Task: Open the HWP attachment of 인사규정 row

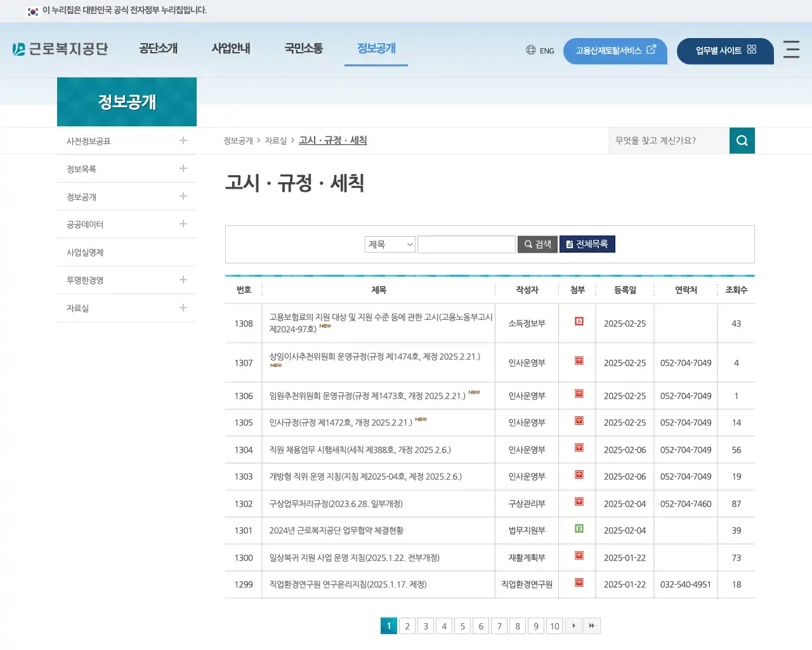Action: pyautogui.click(x=578, y=420)
